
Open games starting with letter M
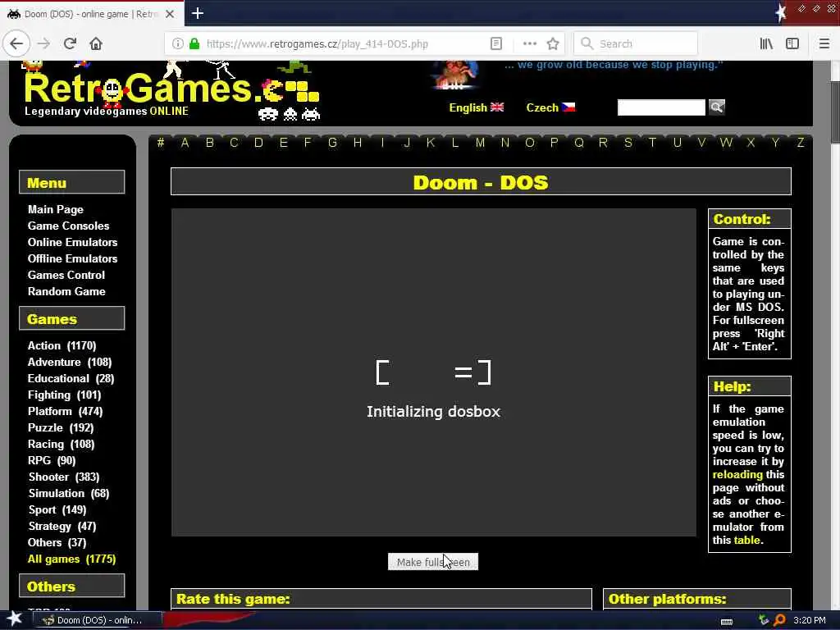480,143
